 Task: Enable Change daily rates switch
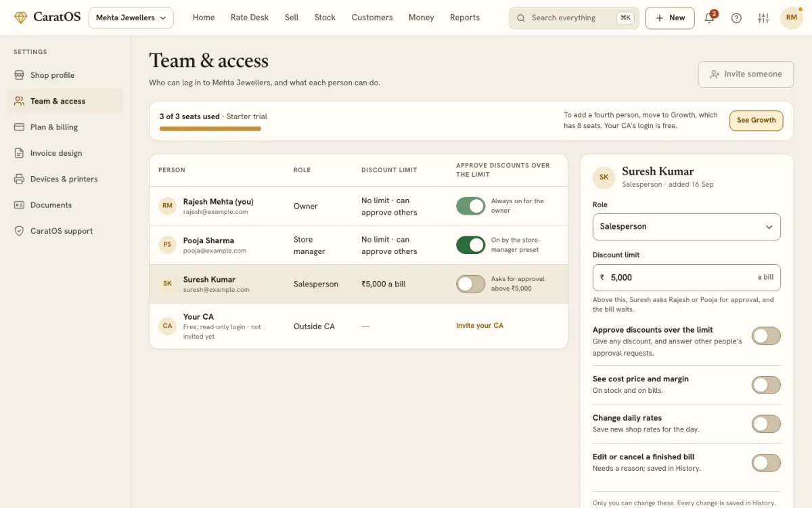766,424
